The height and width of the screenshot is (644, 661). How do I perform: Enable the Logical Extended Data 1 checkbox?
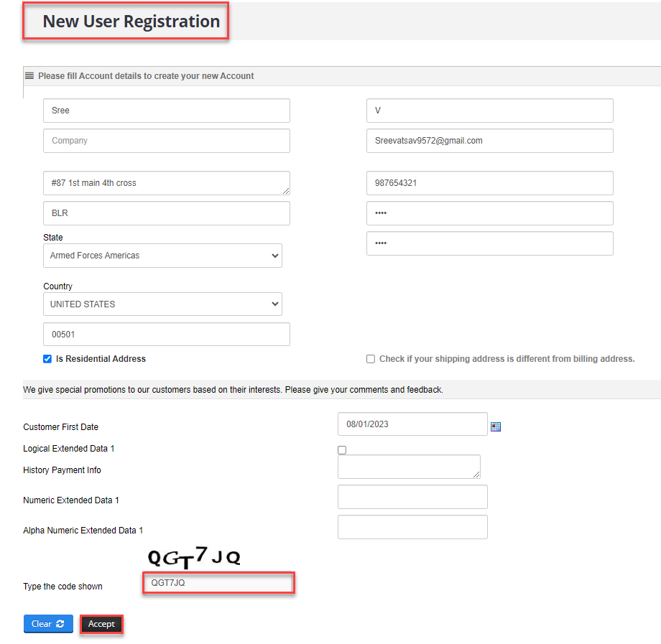click(x=342, y=450)
